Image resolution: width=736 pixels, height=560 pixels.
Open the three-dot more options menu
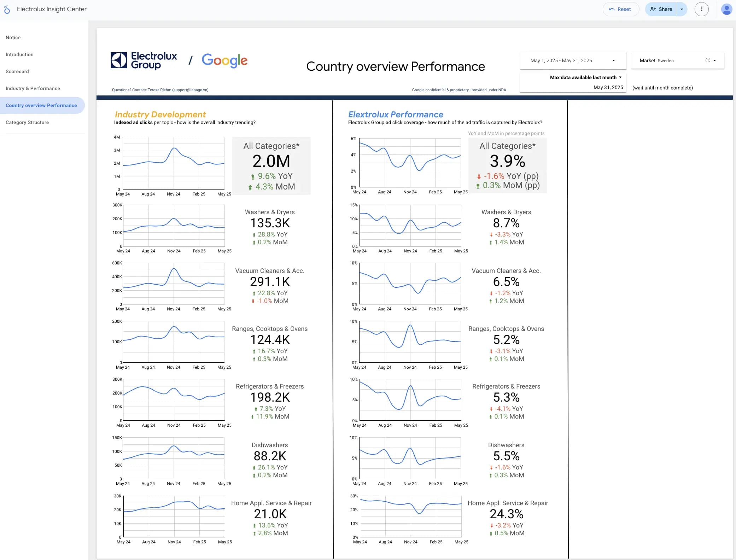701,9
